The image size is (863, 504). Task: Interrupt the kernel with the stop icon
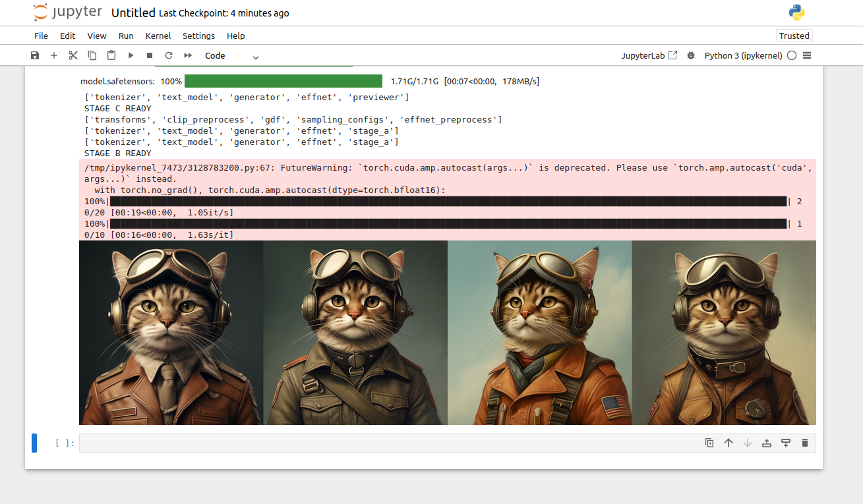150,56
